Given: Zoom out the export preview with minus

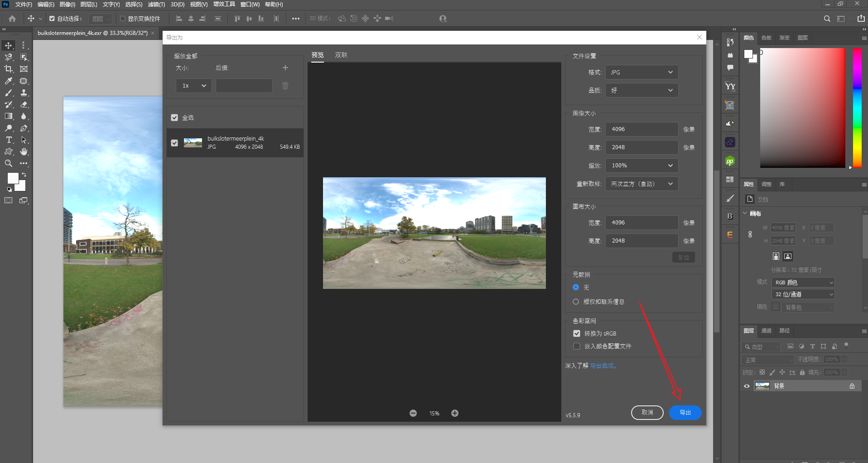Looking at the screenshot, I should click(413, 413).
